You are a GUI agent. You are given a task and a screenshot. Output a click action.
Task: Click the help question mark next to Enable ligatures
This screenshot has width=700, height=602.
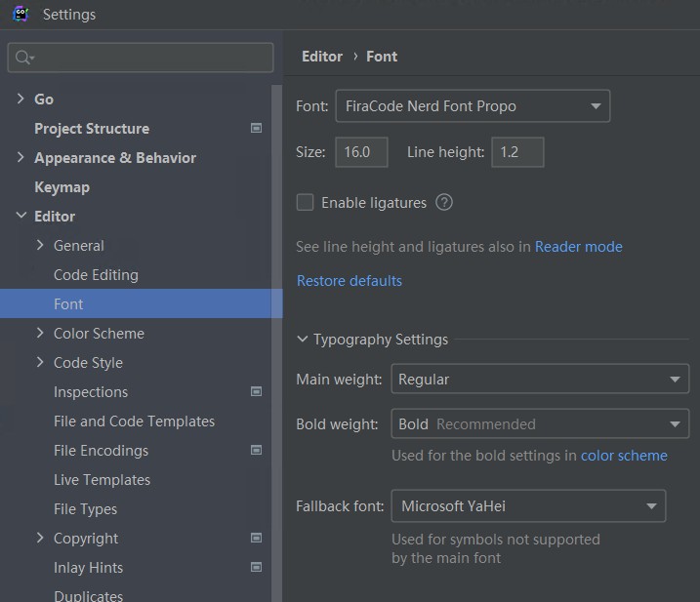pos(444,202)
